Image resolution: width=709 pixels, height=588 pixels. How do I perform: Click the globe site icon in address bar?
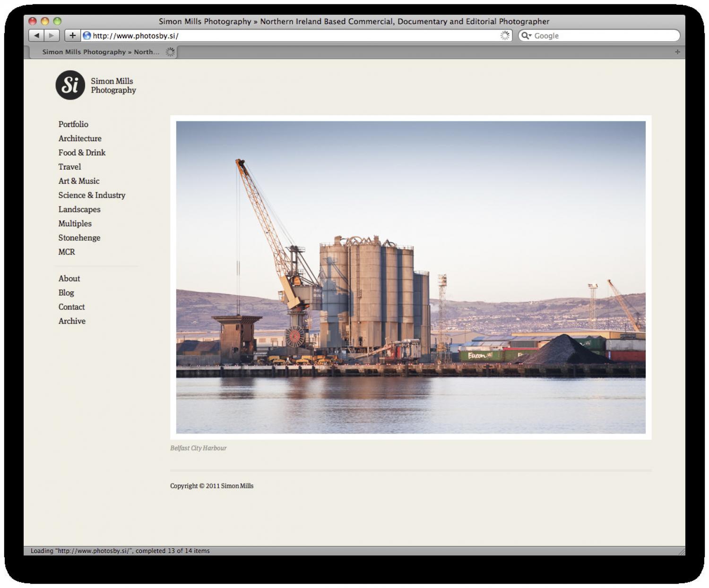point(87,35)
